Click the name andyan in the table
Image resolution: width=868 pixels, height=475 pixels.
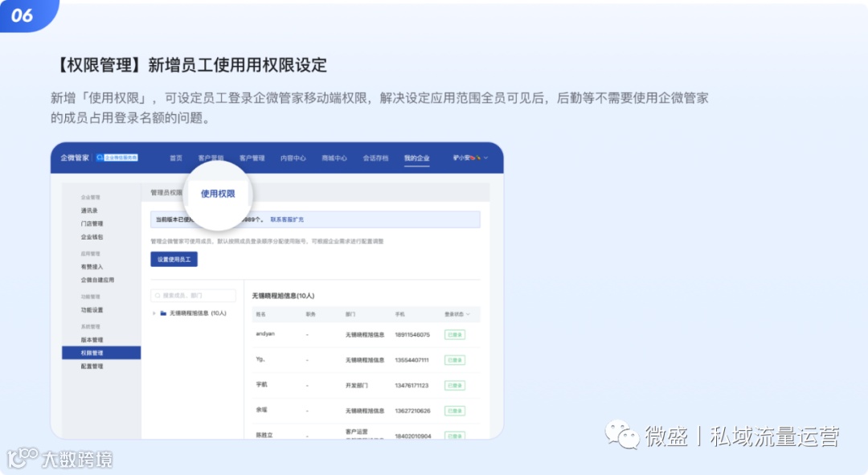tap(265, 334)
